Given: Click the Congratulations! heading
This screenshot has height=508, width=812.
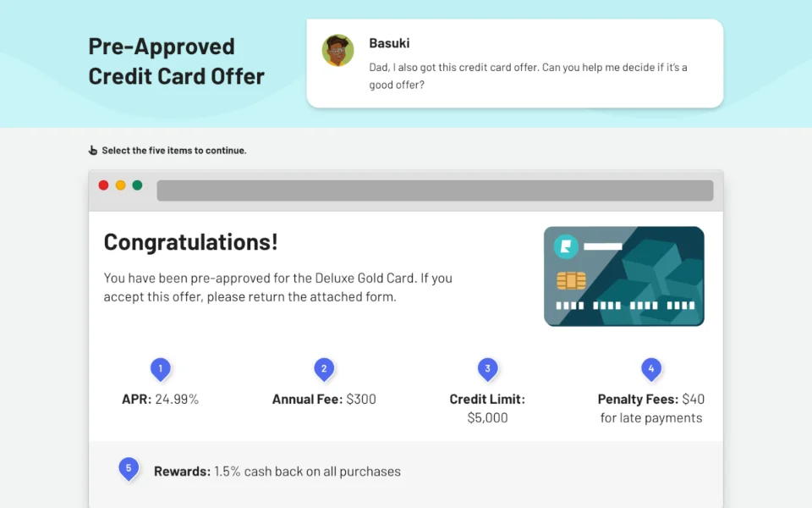Looking at the screenshot, I should 190,242.
